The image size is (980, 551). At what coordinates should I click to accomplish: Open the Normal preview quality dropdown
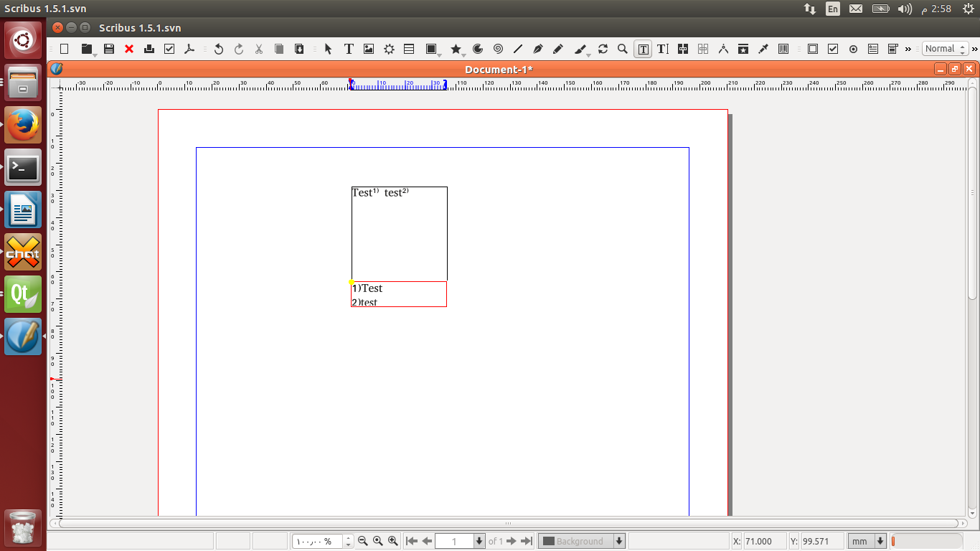point(943,49)
